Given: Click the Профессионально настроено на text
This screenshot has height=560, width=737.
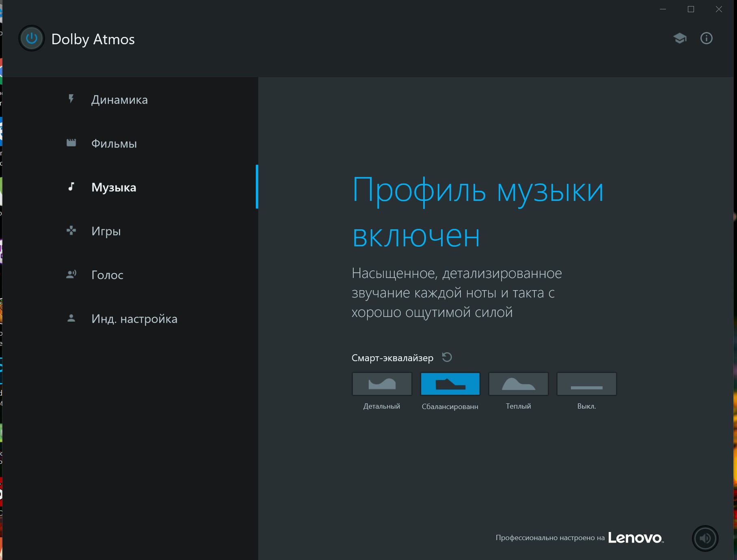Looking at the screenshot, I should coord(550,538).
